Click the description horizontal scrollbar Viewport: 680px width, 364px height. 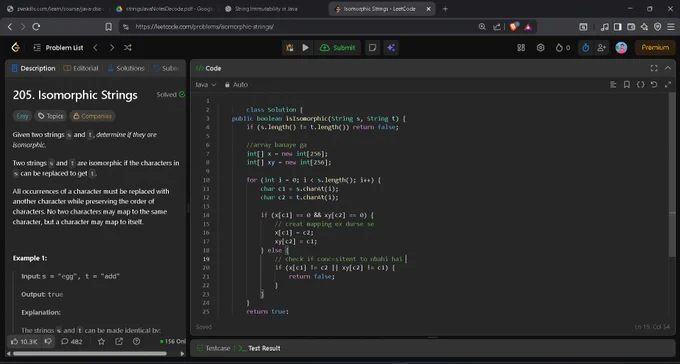(x=89, y=354)
